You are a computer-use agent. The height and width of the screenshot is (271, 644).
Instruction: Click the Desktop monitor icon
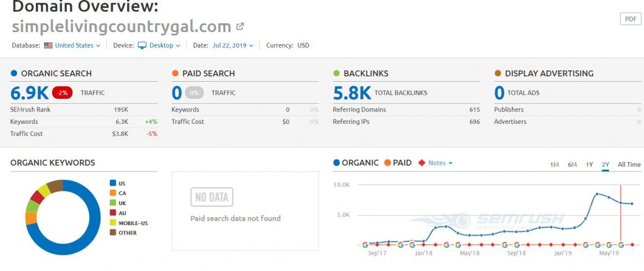pyautogui.click(x=142, y=45)
